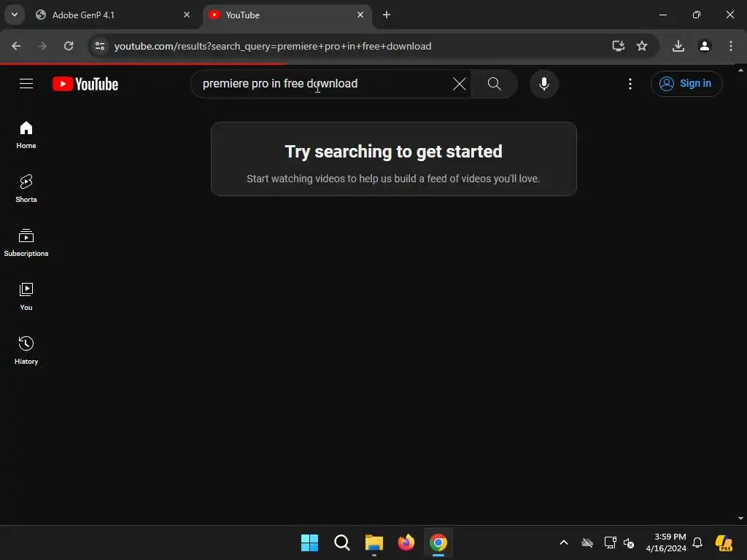The height and width of the screenshot is (560, 747).
Task: Click the YouTube logo
Action: click(85, 84)
